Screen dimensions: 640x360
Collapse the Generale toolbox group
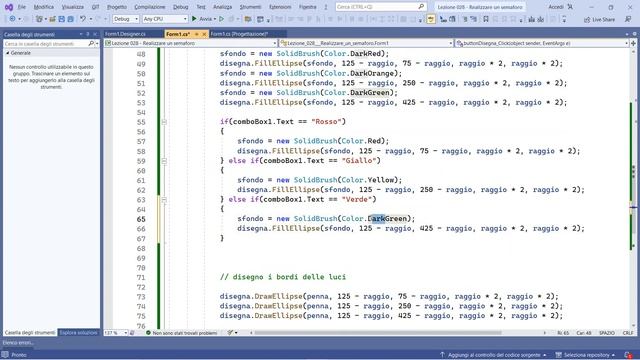click(7, 53)
